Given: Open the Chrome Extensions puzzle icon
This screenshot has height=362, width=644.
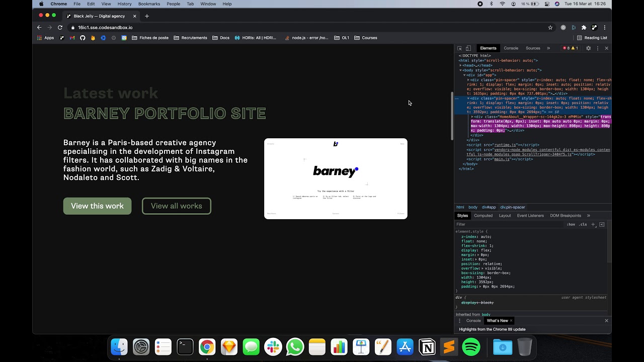Looking at the screenshot, I should point(584,28).
